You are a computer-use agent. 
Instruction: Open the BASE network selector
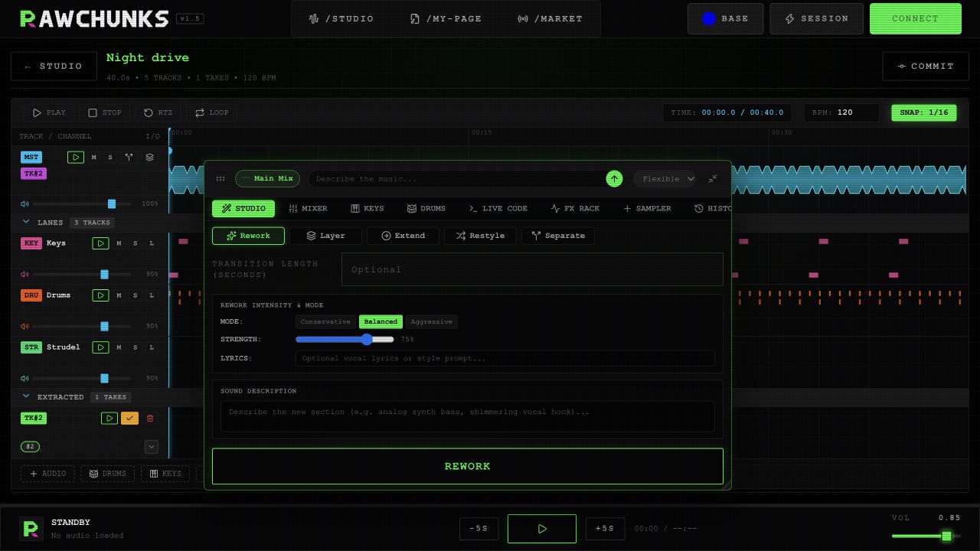point(725,18)
